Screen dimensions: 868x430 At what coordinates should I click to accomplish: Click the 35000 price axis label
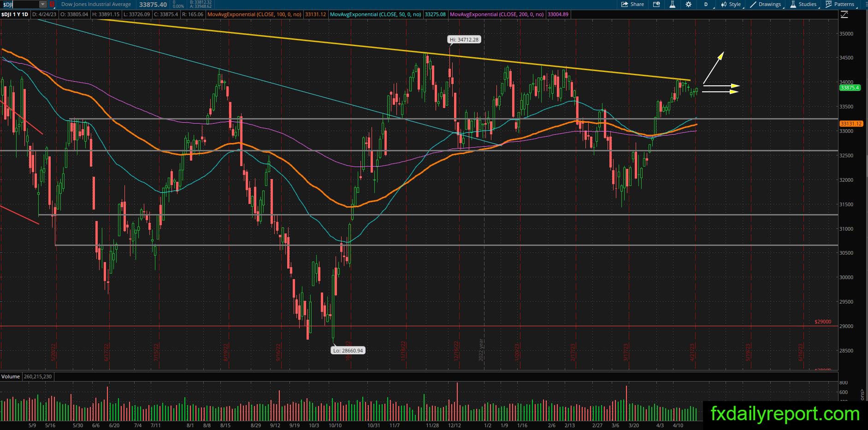(846, 34)
